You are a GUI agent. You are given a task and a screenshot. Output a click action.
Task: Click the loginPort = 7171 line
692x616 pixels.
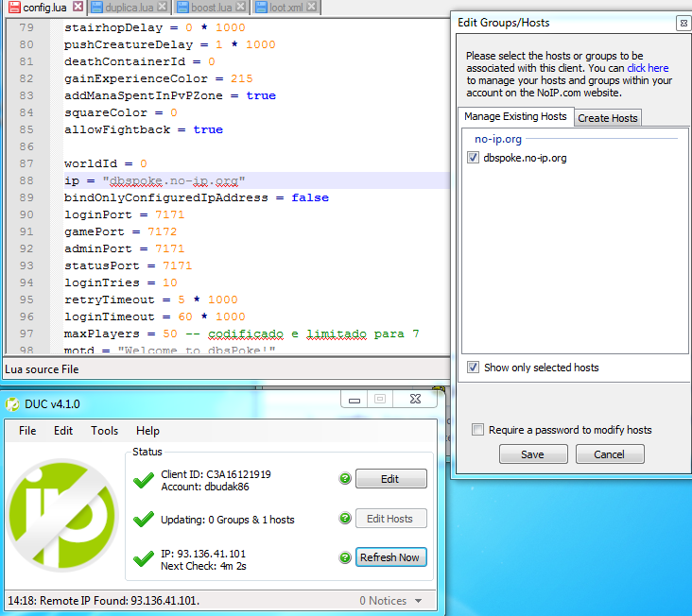tap(125, 214)
